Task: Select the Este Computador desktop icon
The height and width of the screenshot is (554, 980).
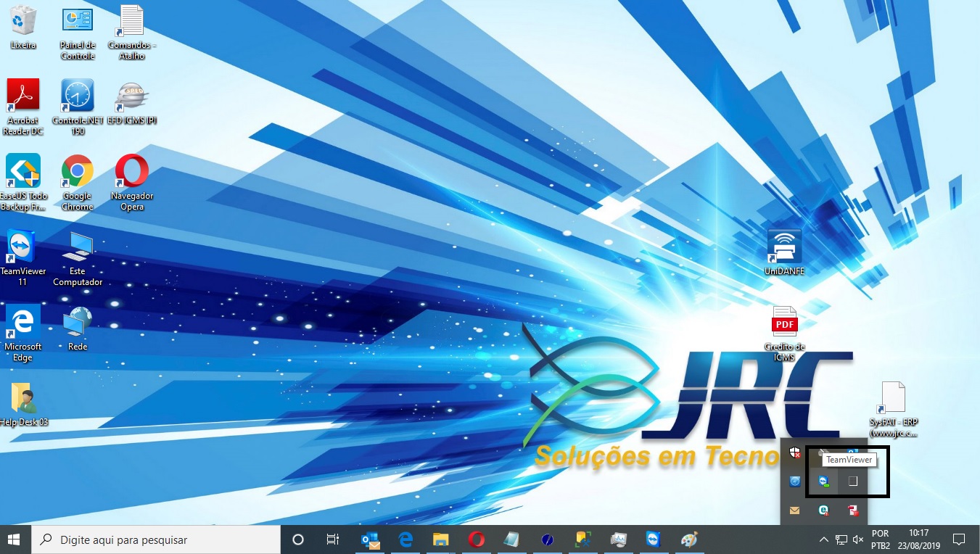Action: pyautogui.click(x=78, y=258)
